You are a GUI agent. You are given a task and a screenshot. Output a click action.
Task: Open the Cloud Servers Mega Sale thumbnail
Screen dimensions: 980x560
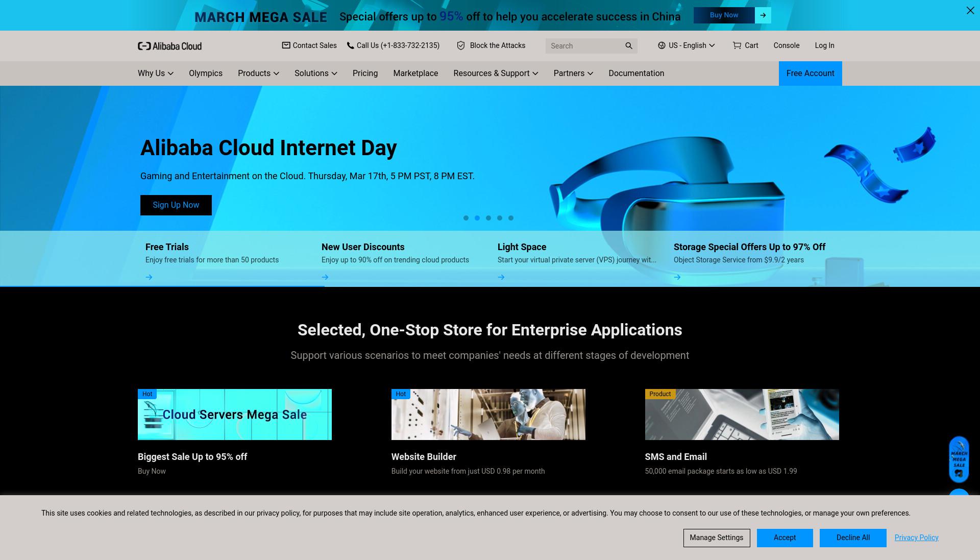tap(235, 415)
